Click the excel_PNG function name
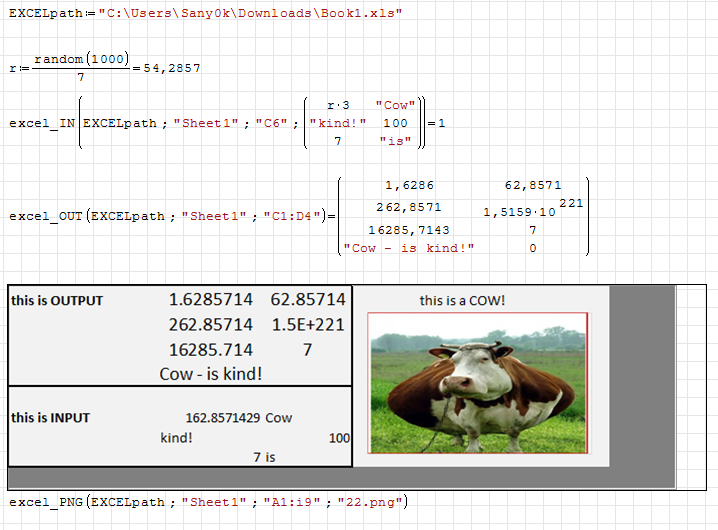718x530 pixels. (46, 501)
